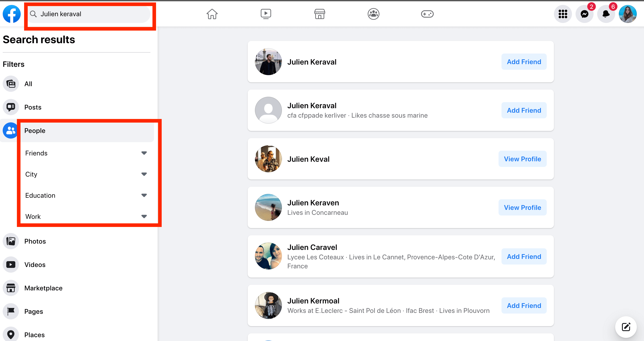644x341 pixels.
Task: Open the compose button at bottom right
Action: [626, 327]
